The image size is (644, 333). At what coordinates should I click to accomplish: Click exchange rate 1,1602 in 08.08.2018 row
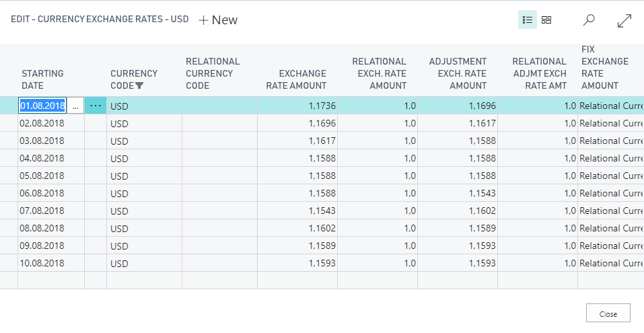(297, 228)
